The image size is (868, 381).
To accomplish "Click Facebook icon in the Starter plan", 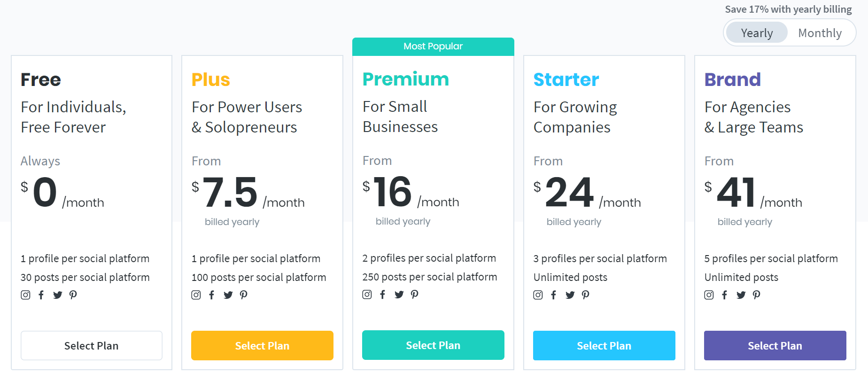I will [554, 295].
